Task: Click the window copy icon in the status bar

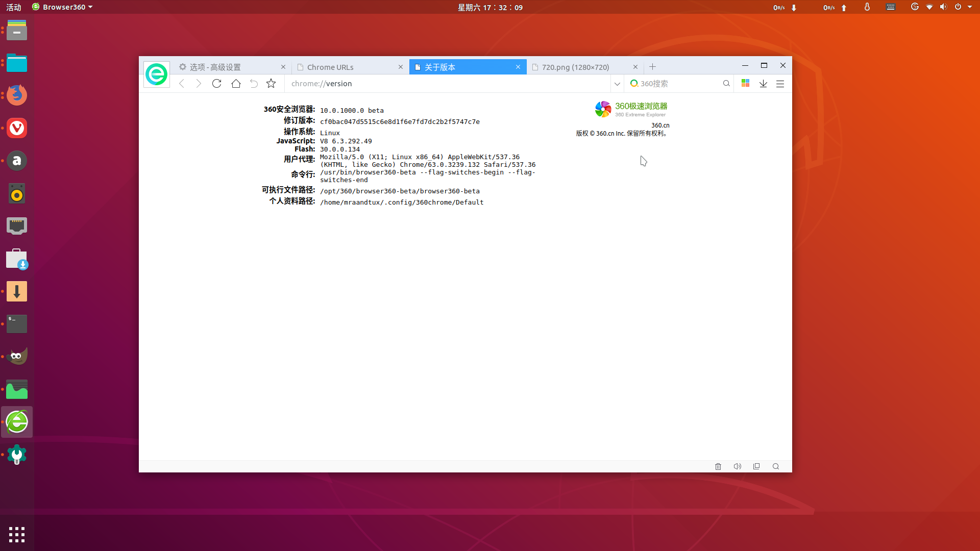Action: tap(756, 466)
